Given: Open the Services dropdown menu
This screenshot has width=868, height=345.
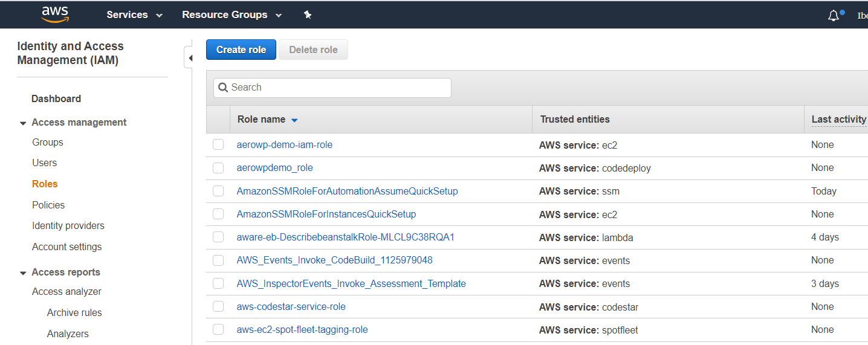Looking at the screenshot, I should click(x=134, y=15).
